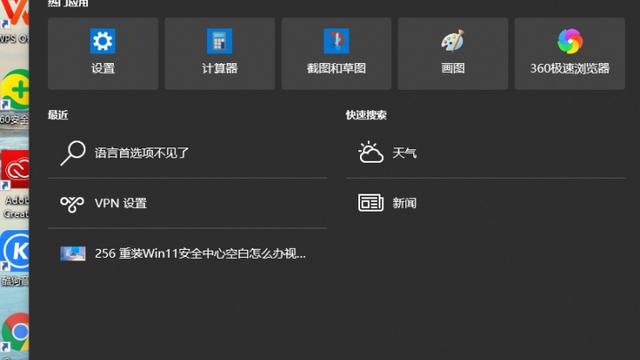Click the 设置 label under gear
The width and height of the screenshot is (640, 360).
click(103, 68)
